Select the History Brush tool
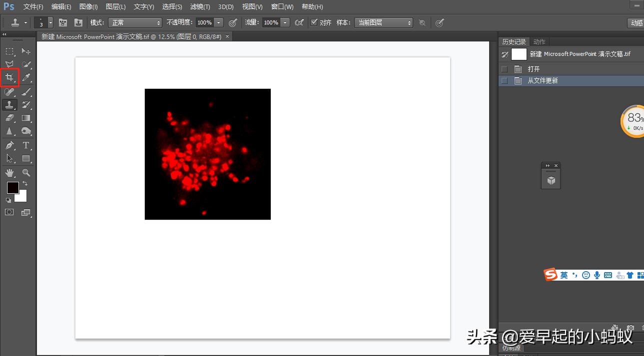 click(x=26, y=105)
